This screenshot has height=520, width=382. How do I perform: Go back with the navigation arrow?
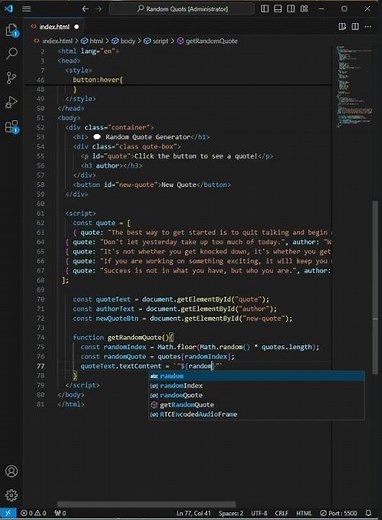tap(85, 9)
